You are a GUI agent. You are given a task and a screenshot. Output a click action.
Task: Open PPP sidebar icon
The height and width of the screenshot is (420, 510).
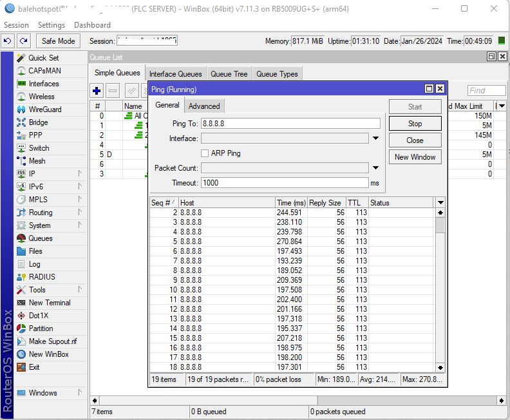(x=21, y=135)
